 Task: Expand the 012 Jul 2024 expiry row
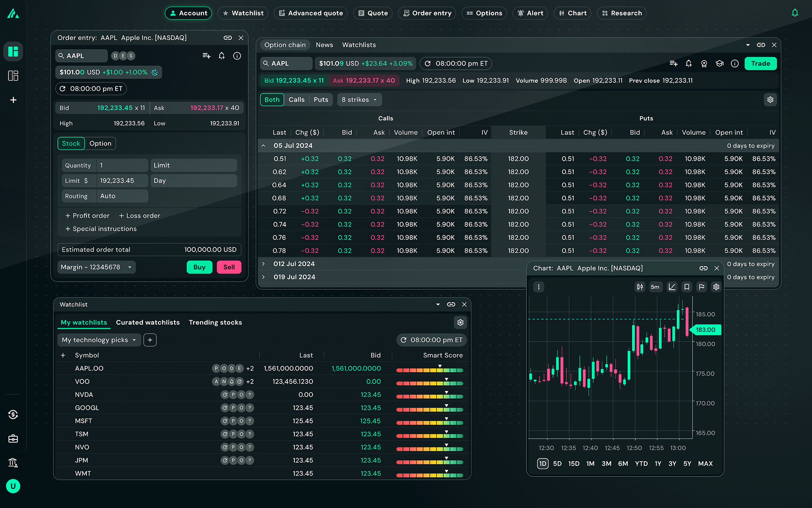[263, 264]
